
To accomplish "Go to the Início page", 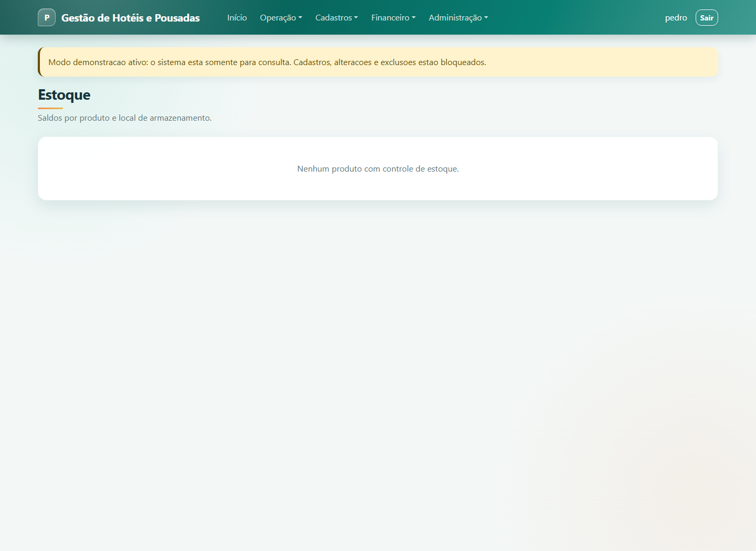I will coord(237,17).
